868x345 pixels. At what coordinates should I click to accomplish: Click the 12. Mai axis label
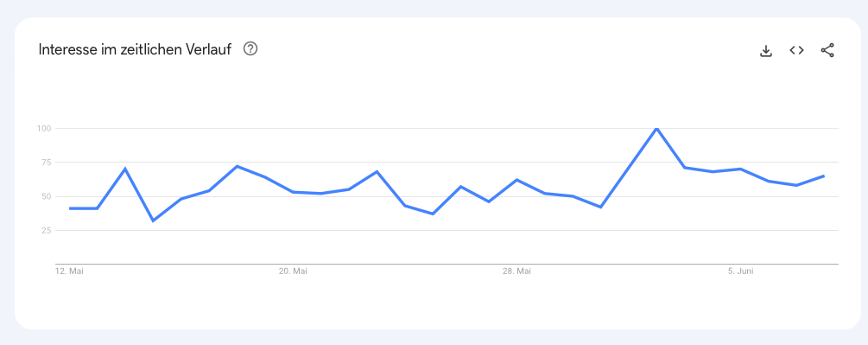click(x=69, y=272)
